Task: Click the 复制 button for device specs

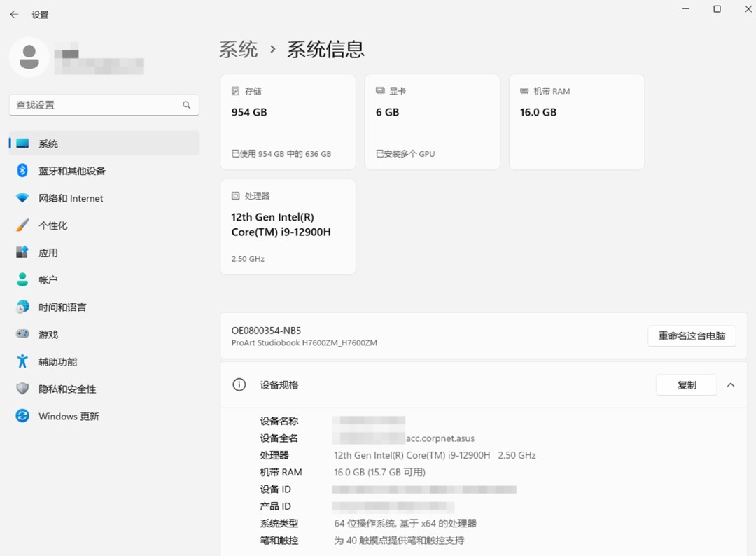Action: [x=687, y=385]
